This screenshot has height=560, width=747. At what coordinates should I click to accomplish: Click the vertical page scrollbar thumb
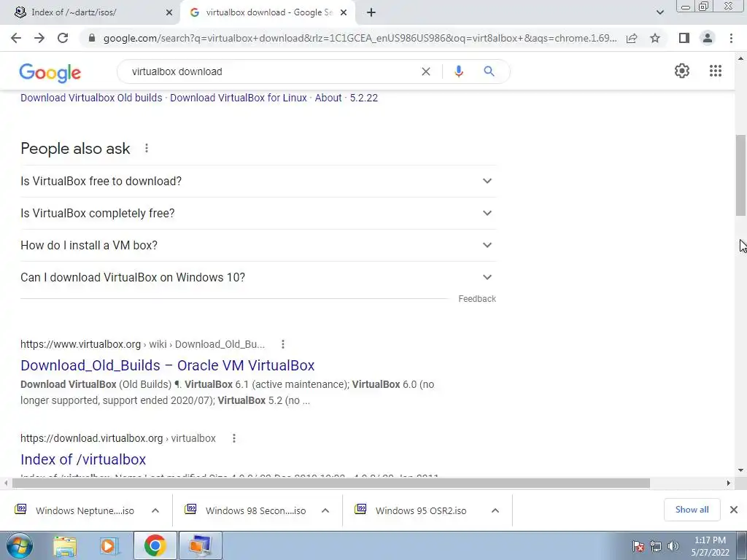(741, 175)
